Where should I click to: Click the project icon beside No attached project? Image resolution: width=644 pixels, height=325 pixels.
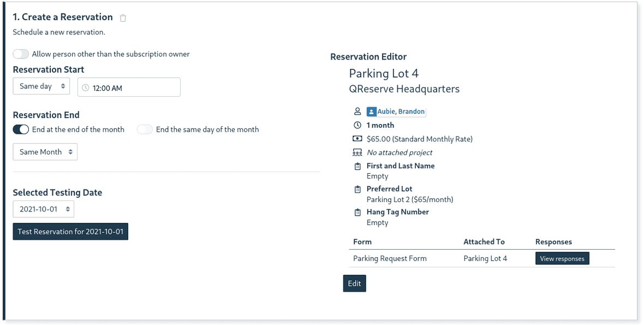click(x=357, y=152)
